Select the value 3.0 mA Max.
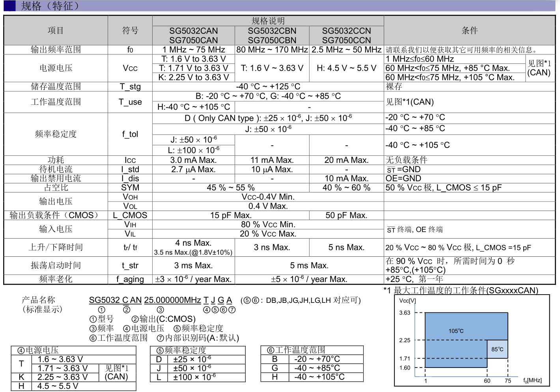 [194, 160]
